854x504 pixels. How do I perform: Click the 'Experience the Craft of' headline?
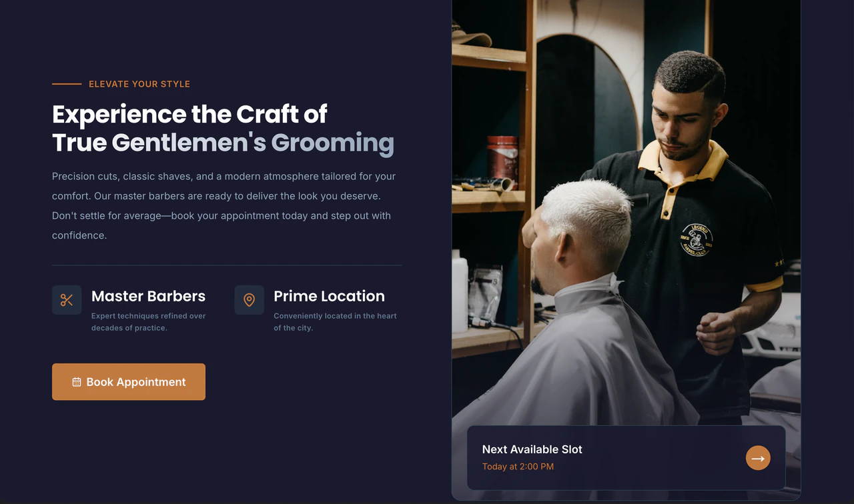(189, 115)
